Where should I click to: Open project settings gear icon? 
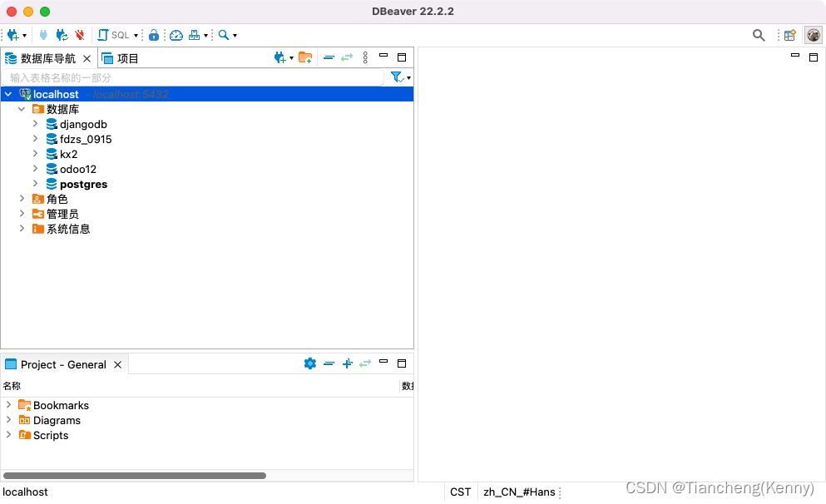coord(310,363)
